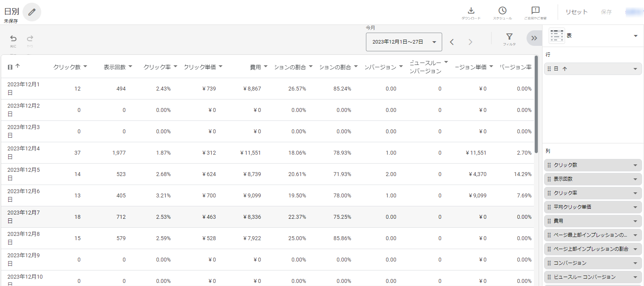Open 費用 column header dropdown
Screen dimensions: 644x286
(266, 66)
